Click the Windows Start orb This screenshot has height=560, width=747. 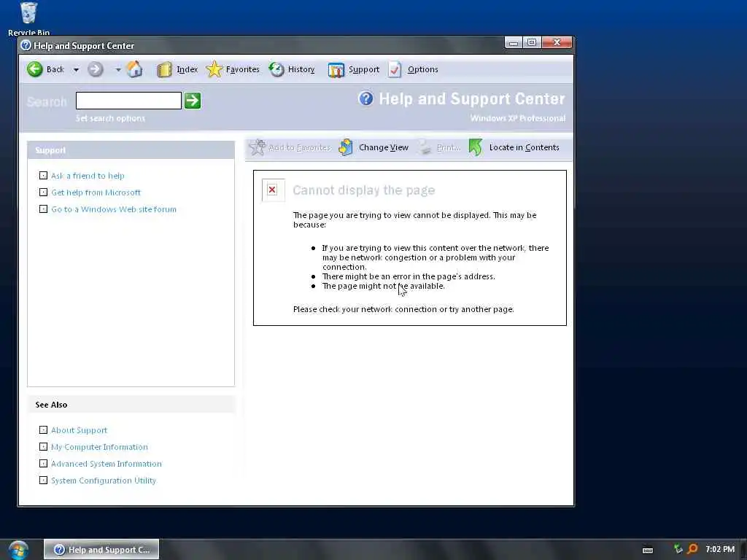18,550
